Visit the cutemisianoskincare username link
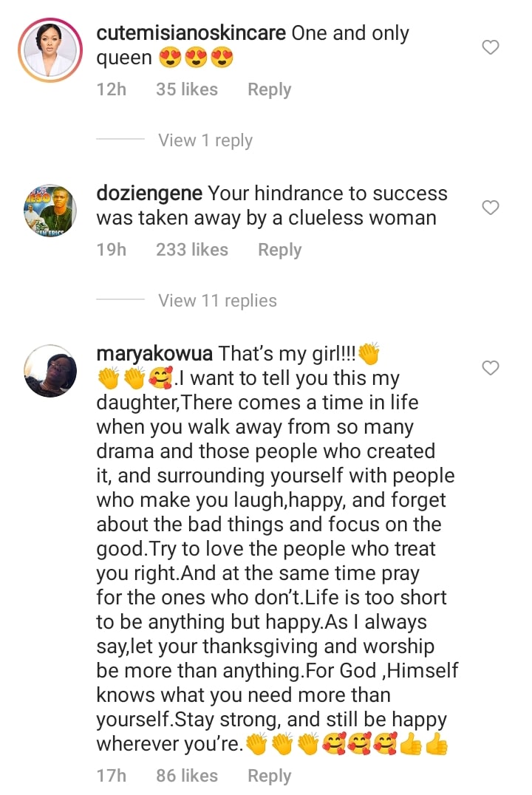Viewport: 532px width, 795px height. (191, 33)
